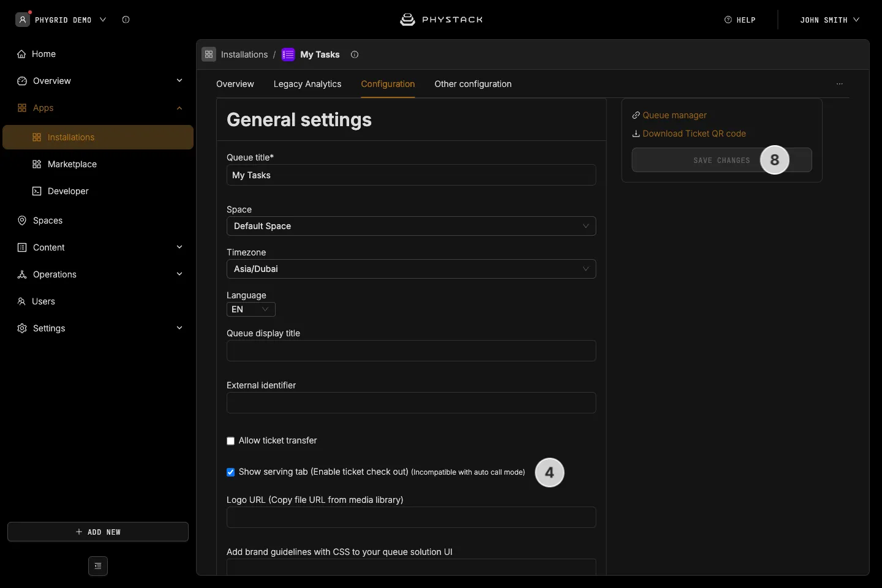Viewport: 882px width, 588px height.
Task: Open the Help link in header
Action: click(740, 20)
